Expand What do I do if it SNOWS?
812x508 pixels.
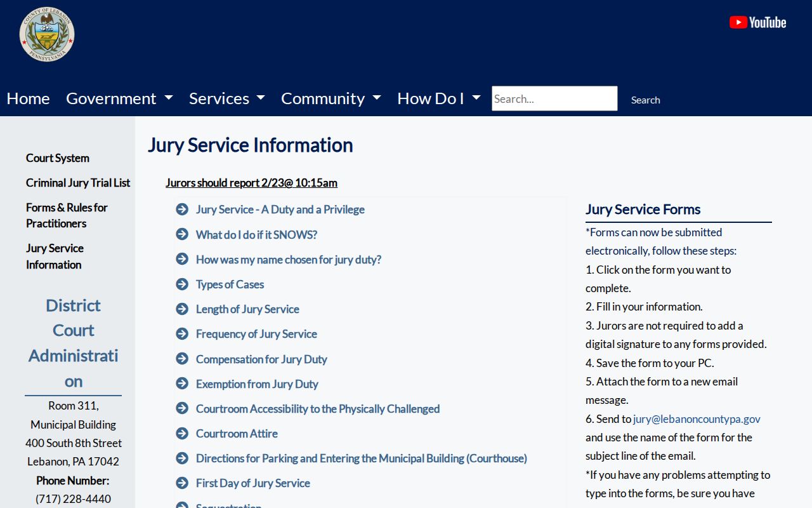(x=256, y=234)
